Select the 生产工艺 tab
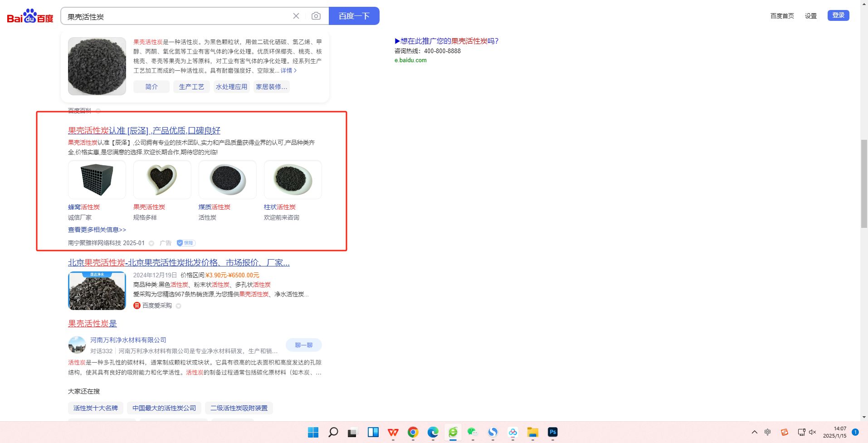The width and height of the screenshot is (868, 443). [x=191, y=87]
